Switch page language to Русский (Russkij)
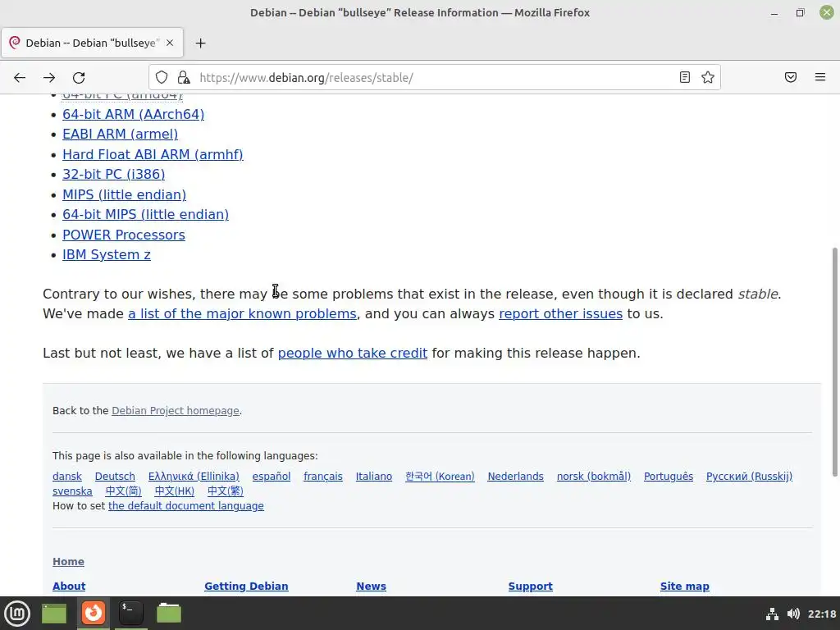Viewport: 840px width, 630px height. (749, 477)
